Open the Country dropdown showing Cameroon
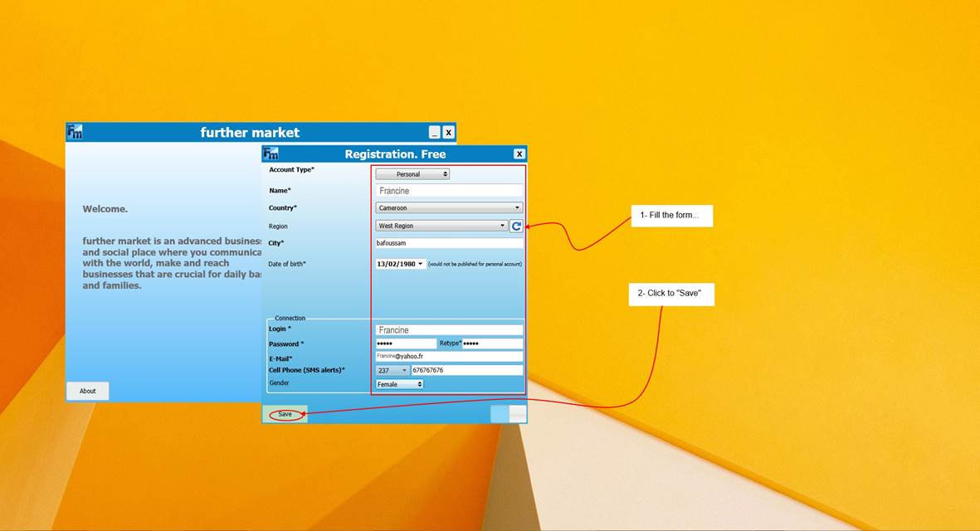The image size is (980, 531). point(449,207)
